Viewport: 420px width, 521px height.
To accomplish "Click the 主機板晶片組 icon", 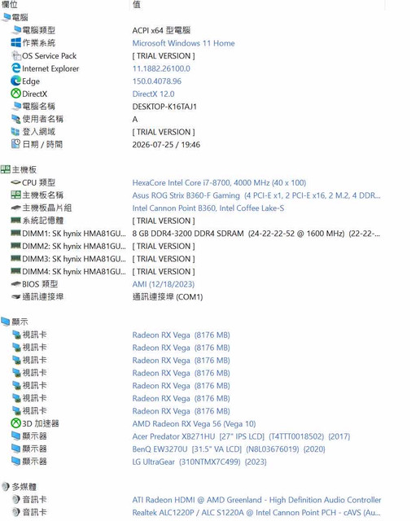I will point(16,208).
